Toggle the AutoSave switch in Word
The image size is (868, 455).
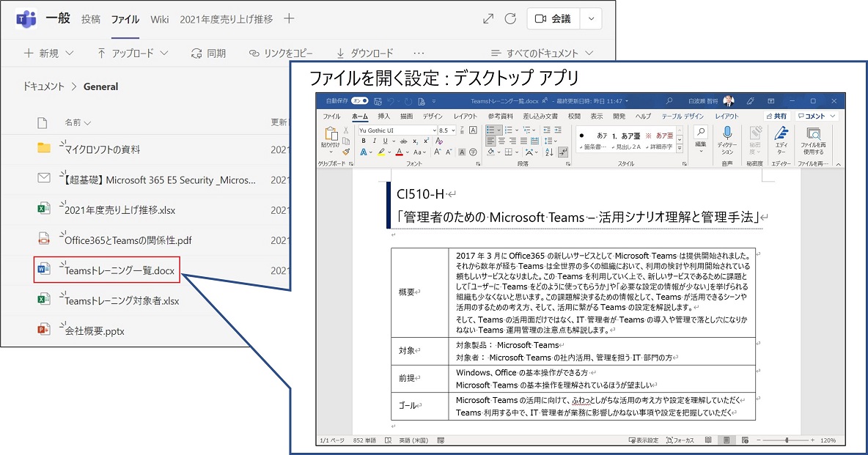coord(361,101)
